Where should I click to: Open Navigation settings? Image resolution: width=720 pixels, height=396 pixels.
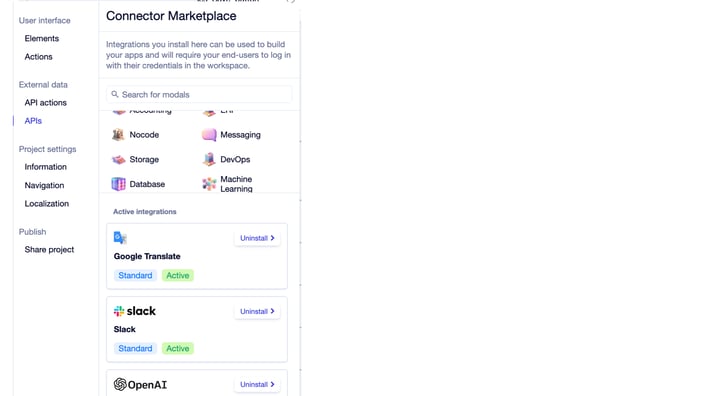[x=45, y=185]
